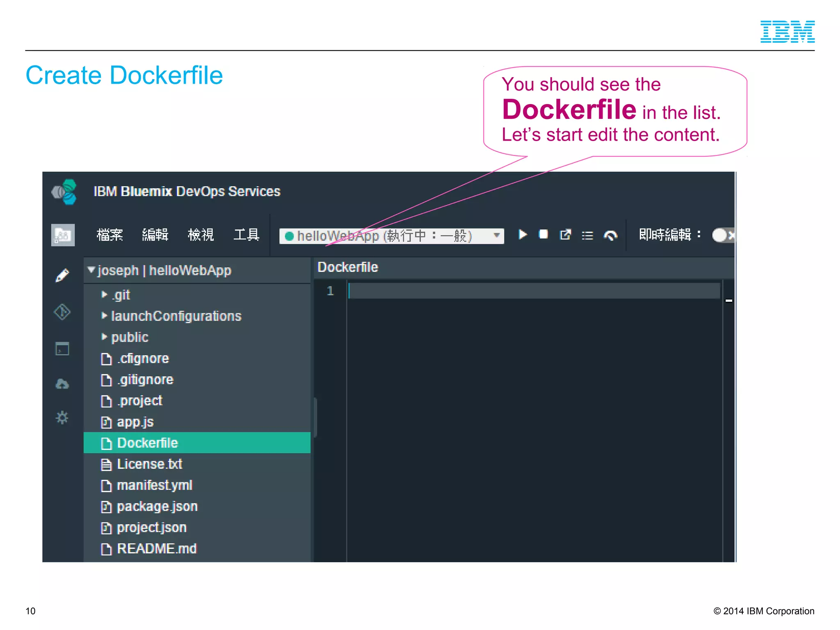Screen dimensions: 840x630
Task: Click line 1 in the editor
Action: (x=534, y=291)
